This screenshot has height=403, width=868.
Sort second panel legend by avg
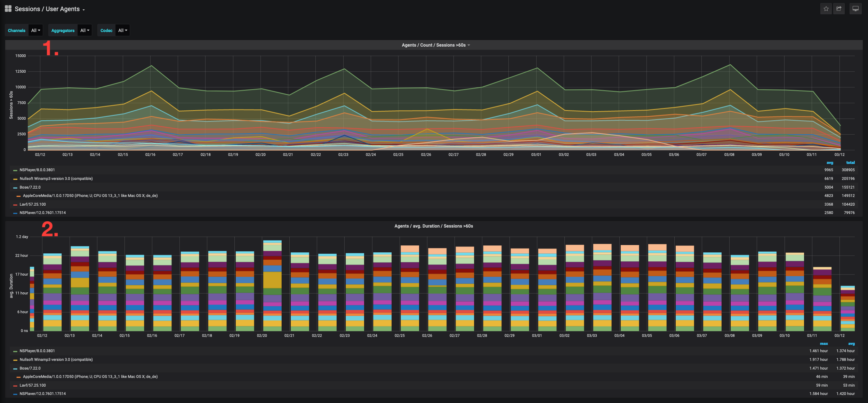tap(851, 343)
